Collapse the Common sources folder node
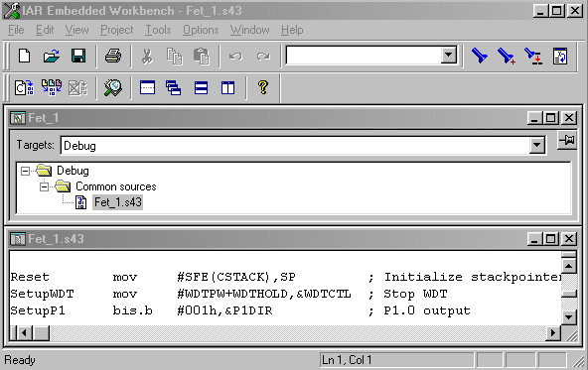The width and height of the screenshot is (588, 370). (45, 186)
